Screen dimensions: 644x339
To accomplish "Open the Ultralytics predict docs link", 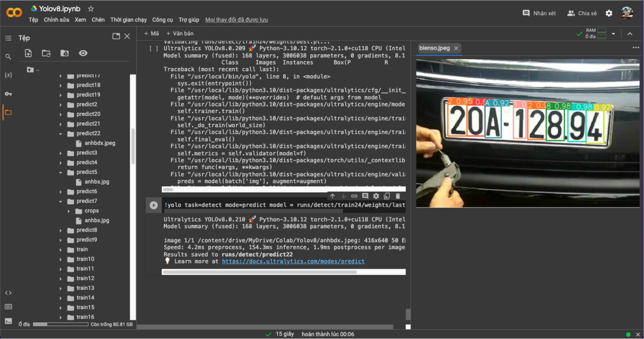I will (293, 261).
